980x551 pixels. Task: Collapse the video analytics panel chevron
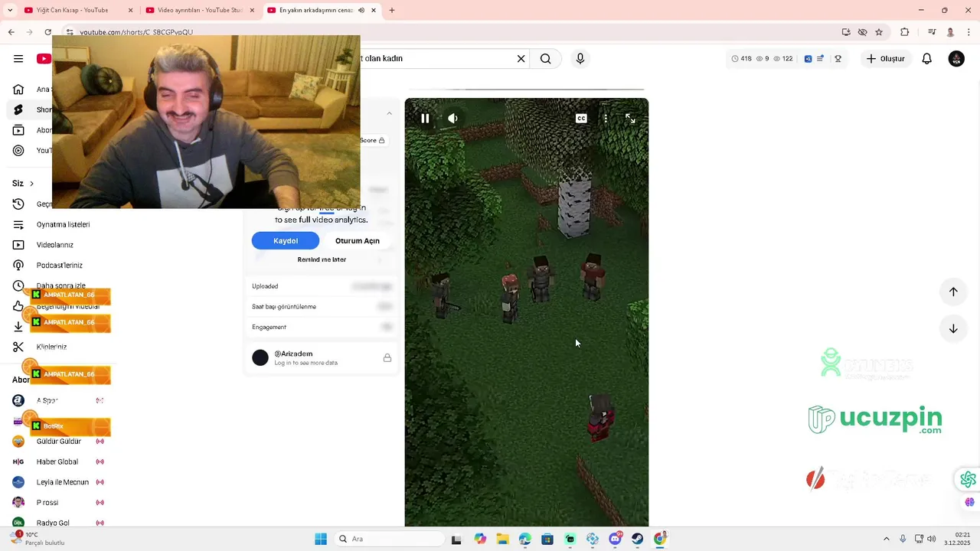(x=389, y=113)
